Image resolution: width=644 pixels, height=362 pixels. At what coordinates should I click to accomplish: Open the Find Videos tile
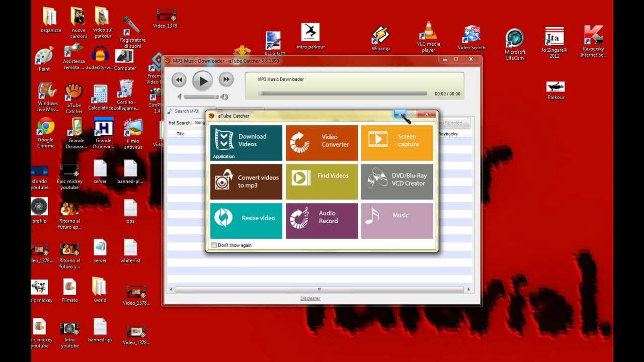322,182
